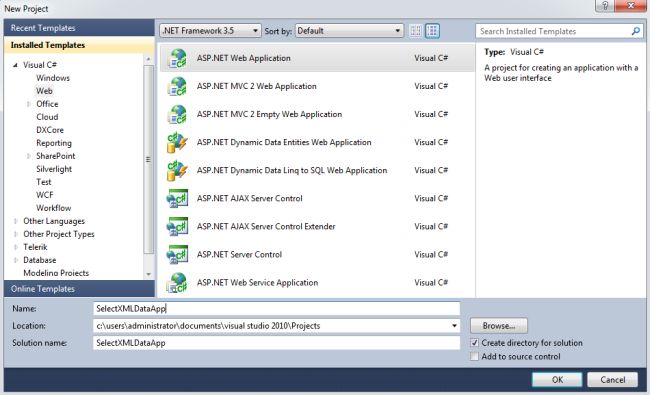Close the New Project dialog

631,5
